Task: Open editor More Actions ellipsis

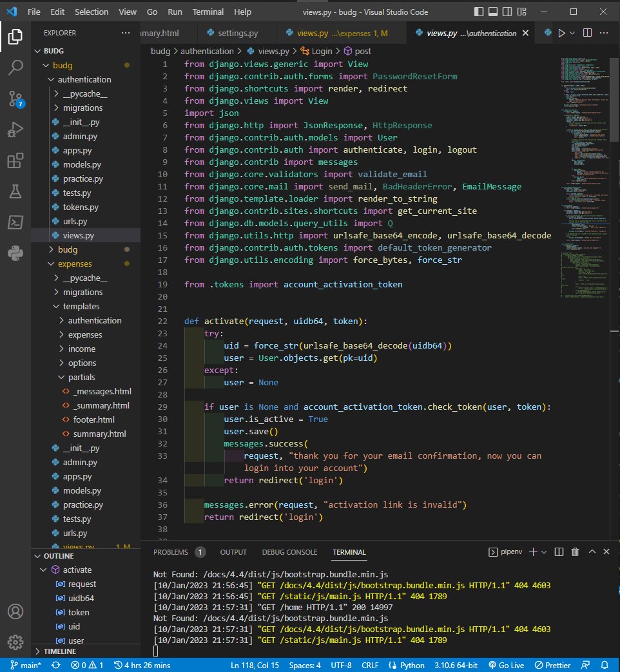Action: [604, 33]
